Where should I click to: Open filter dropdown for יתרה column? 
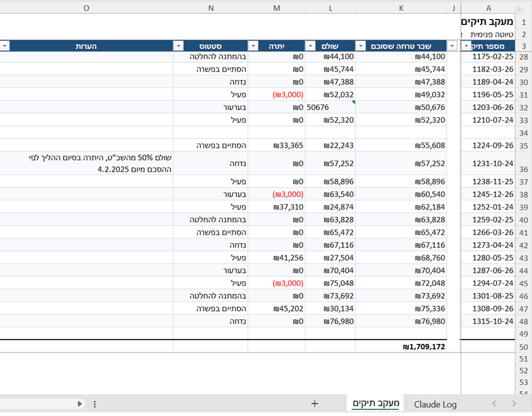[253, 46]
